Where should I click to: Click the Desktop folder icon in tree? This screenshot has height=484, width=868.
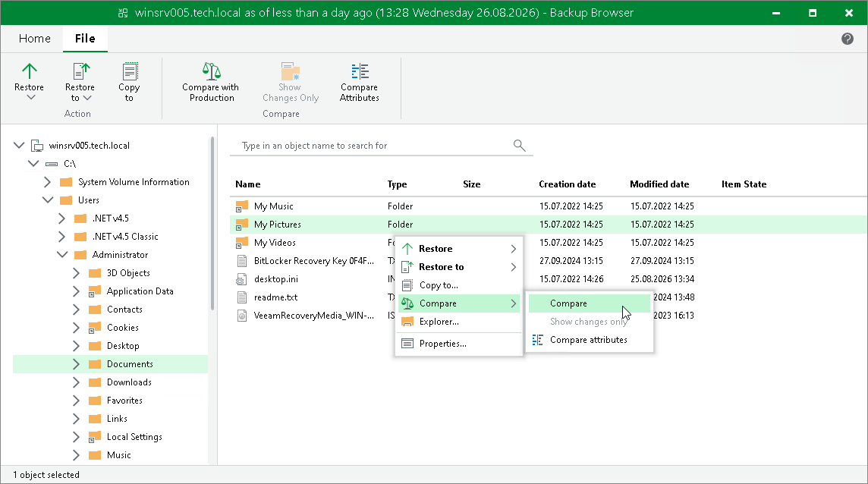click(x=95, y=346)
